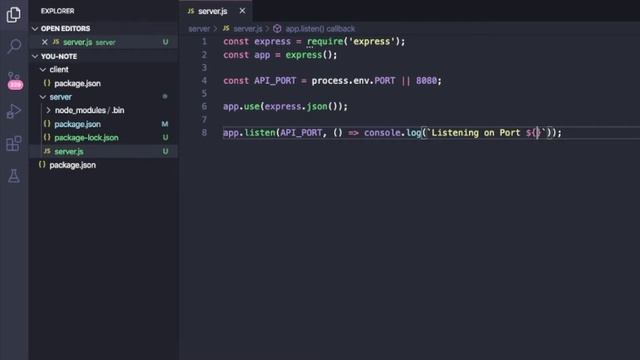This screenshot has height=360, width=640.
Task: Open the Source Control view with badge
Action: [14, 80]
